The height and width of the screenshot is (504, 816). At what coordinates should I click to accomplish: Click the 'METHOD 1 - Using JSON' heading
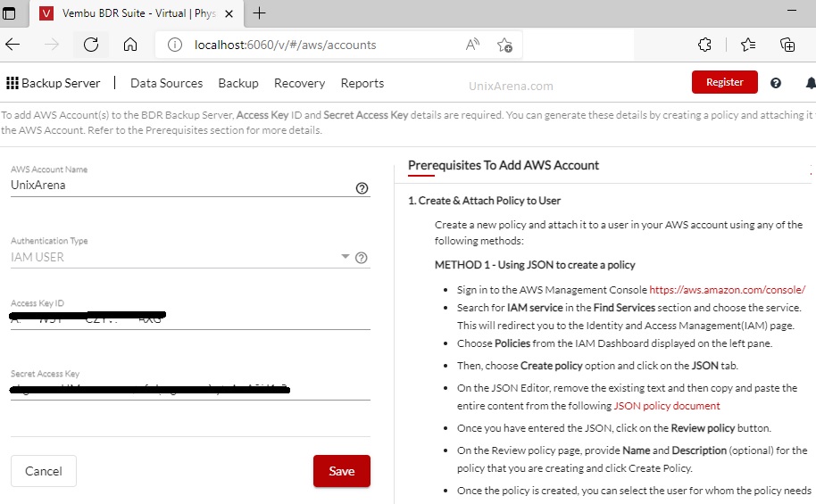coord(535,265)
